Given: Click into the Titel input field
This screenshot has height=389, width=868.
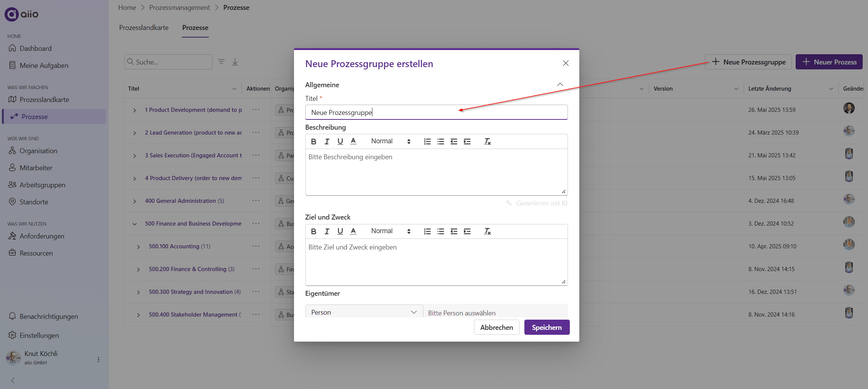Looking at the screenshot, I should 436,112.
